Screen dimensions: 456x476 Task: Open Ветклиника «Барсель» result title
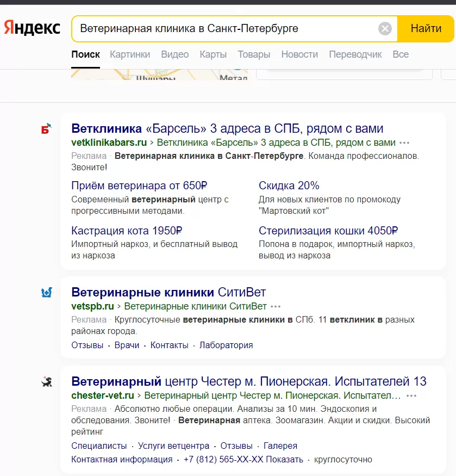227,129
